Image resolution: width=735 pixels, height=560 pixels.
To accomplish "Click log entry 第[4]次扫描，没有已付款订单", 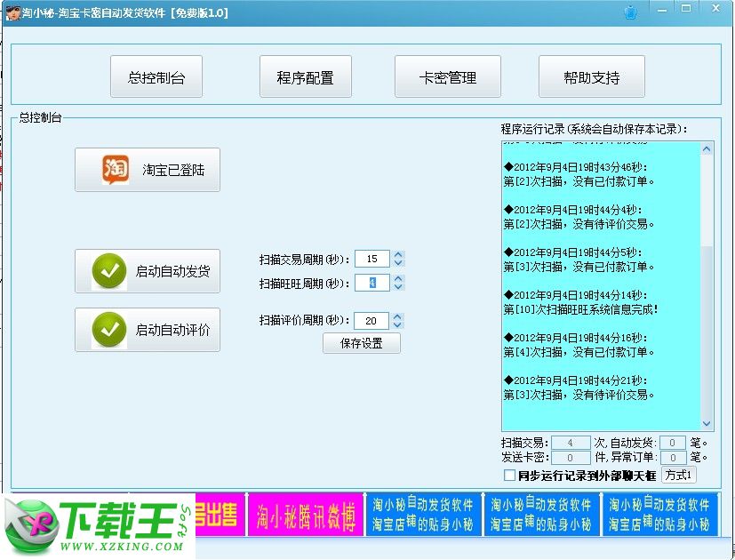I will tap(579, 352).
